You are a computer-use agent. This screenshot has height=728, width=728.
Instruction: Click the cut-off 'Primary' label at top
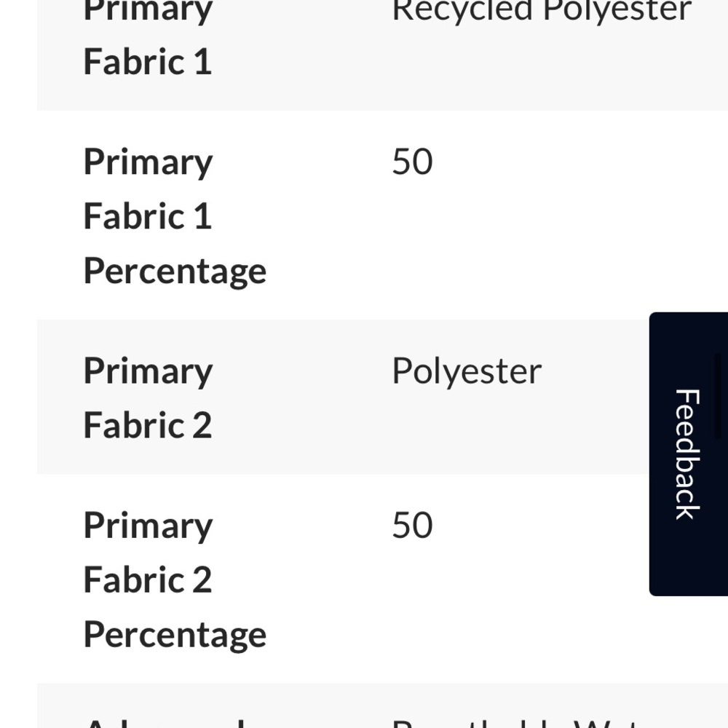(148, 10)
